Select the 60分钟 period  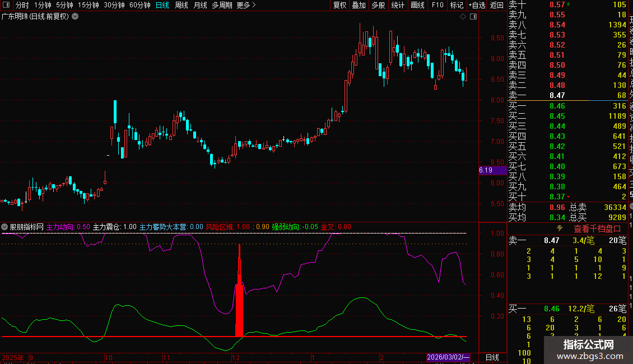140,5
